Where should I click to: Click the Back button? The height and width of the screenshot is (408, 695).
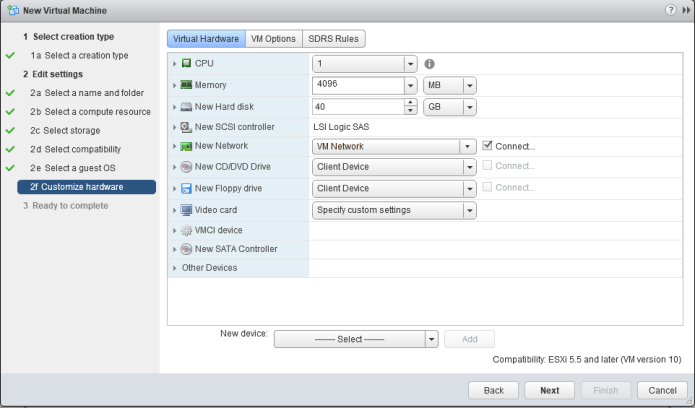[x=494, y=390]
